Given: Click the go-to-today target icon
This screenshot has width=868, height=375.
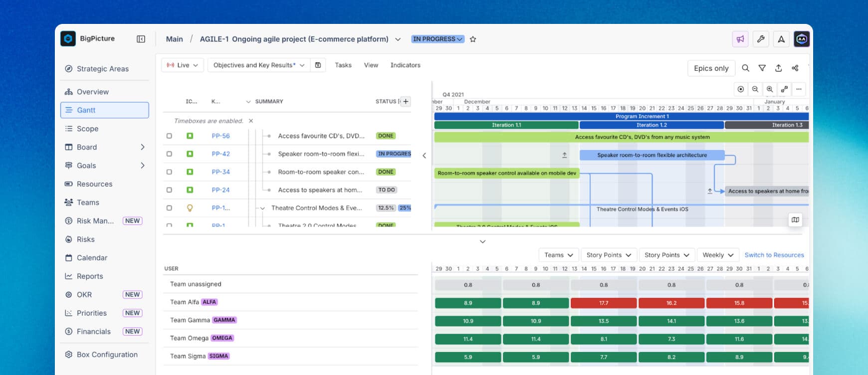Looking at the screenshot, I should (x=741, y=89).
